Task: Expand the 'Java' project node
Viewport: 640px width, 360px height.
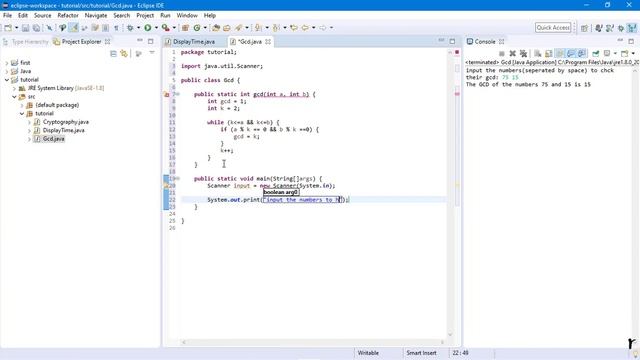Action: [x=7, y=71]
